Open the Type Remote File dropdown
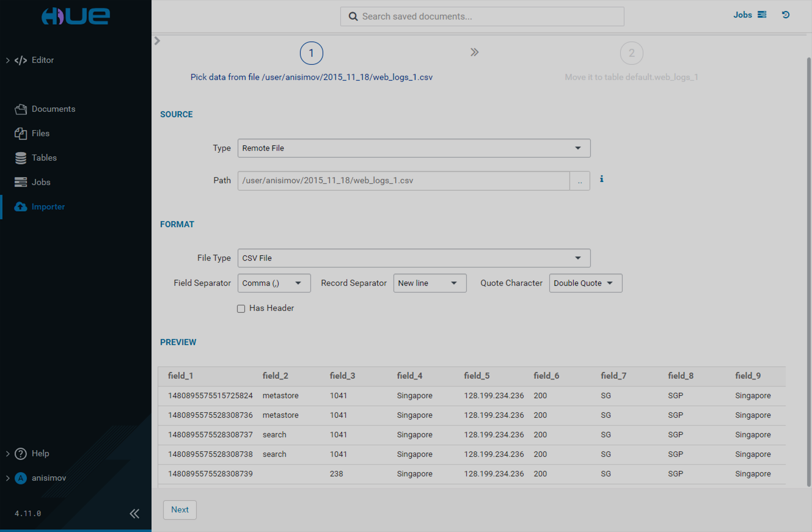812x532 pixels. pyautogui.click(x=414, y=148)
